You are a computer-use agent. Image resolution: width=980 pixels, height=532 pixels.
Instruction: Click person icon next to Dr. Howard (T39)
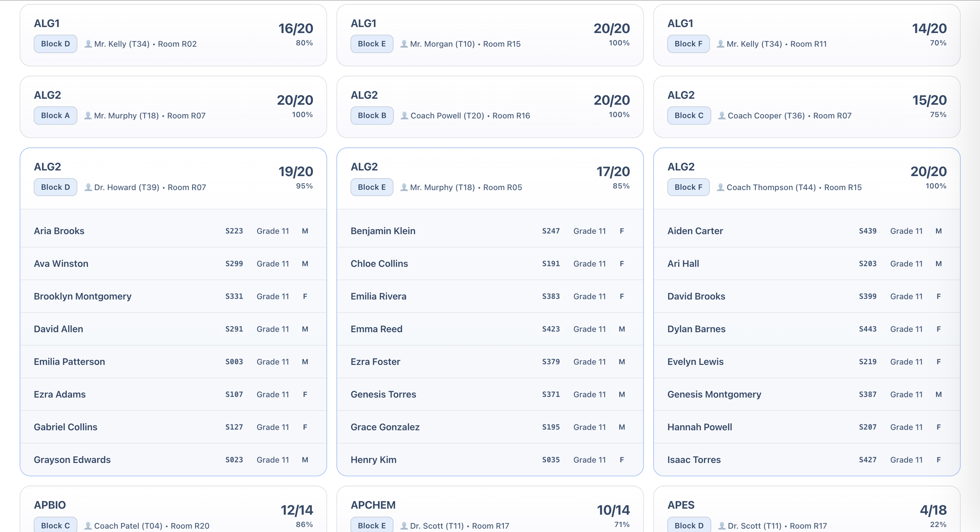point(88,187)
